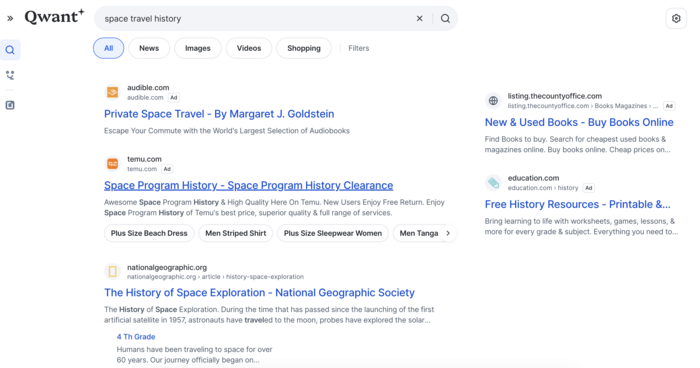The height and width of the screenshot is (368, 700).
Task: Open Space Program History Clearance link
Action: (x=249, y=185)
